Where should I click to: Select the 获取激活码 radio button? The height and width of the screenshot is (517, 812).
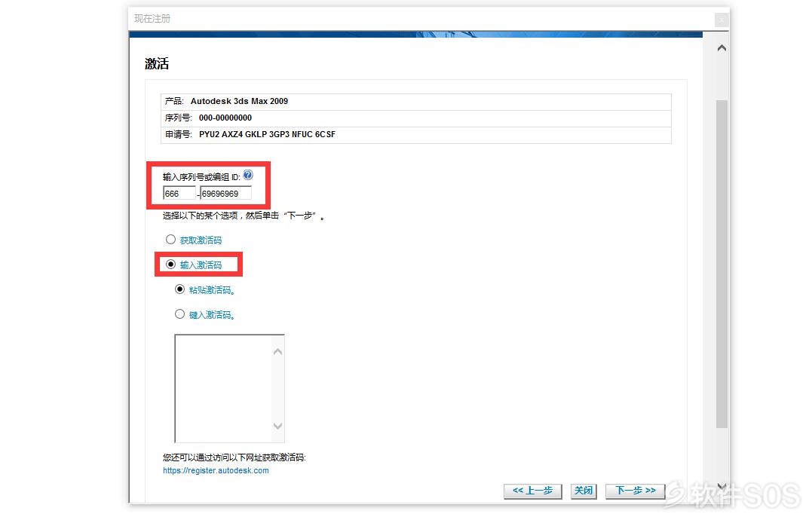click(170, 240)
